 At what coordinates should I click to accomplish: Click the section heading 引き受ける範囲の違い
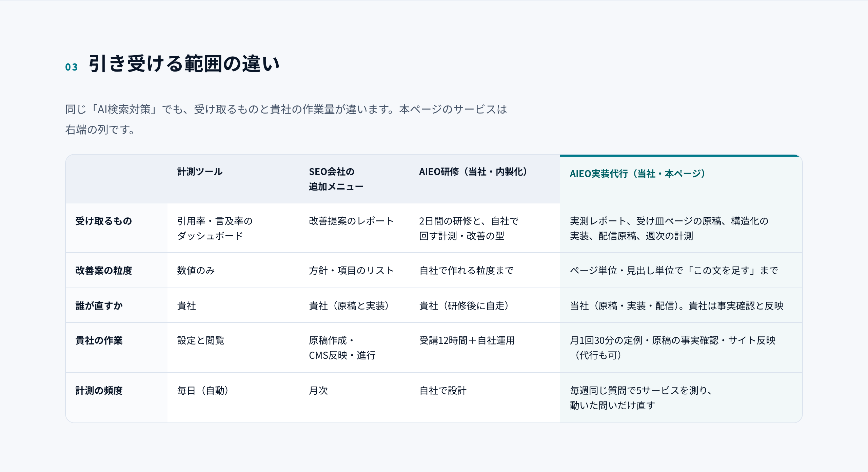coord(184,64)
